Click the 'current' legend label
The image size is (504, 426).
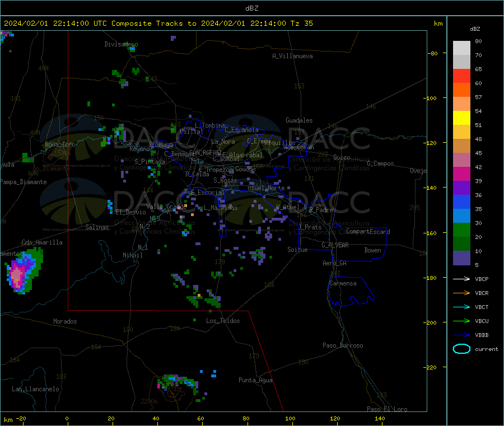[x=486, y=349]
